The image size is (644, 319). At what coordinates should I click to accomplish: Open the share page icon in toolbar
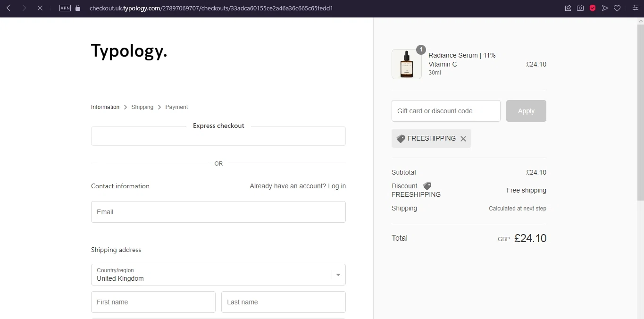point(568,8)
